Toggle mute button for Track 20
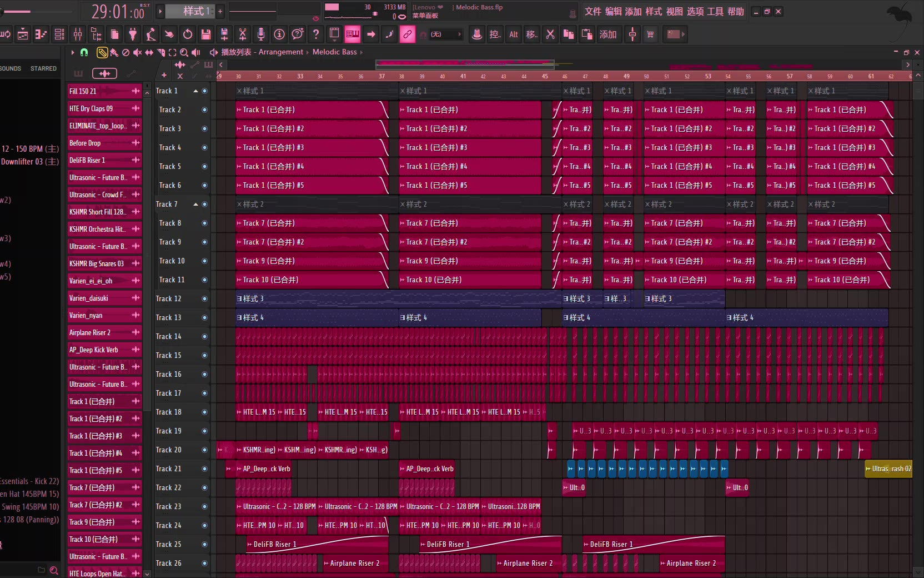This screenshot has width=924, height=578. [x=204, y=450]
